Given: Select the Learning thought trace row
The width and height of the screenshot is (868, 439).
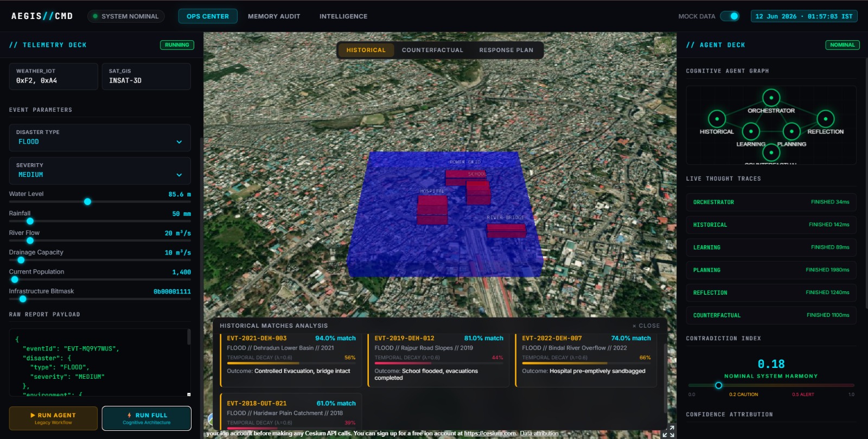Looking at the screenshot, I should pos(771,247).
